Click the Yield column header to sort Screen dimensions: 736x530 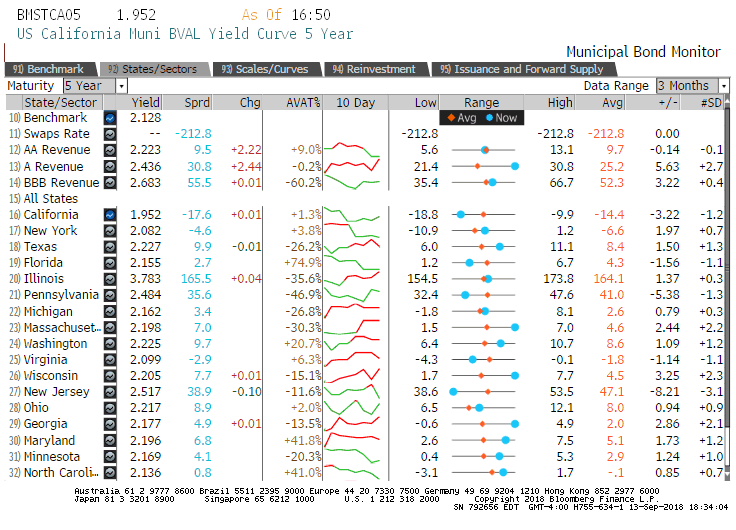coord(146,102)
